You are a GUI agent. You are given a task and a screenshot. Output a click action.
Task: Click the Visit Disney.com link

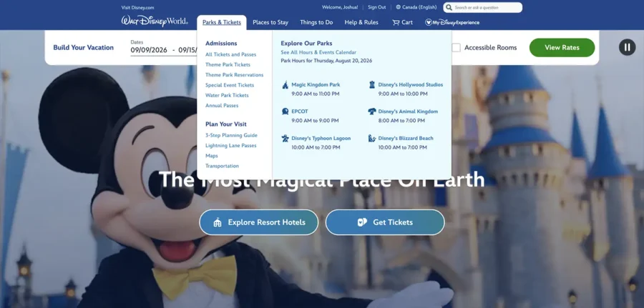tap(137, 7)
